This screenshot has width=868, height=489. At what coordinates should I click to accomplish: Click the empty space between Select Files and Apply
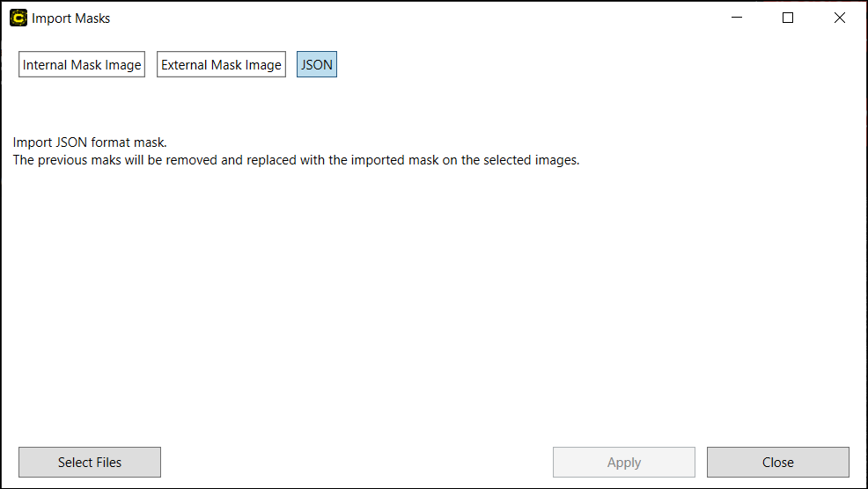pyautogui.click(x=357, y=463)
